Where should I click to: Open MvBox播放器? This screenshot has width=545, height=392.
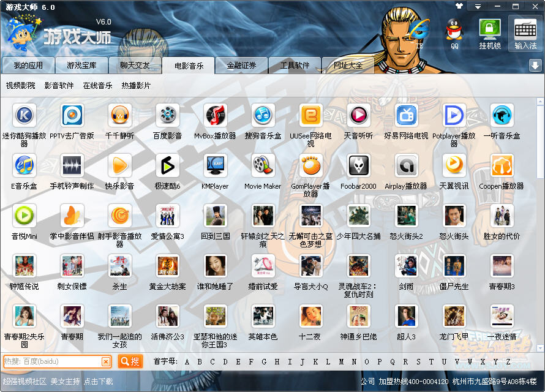tap(215, 115)
